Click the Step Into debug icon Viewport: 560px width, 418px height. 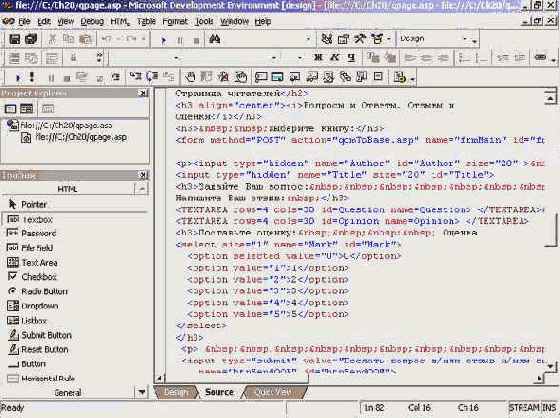tap(136, 76)
